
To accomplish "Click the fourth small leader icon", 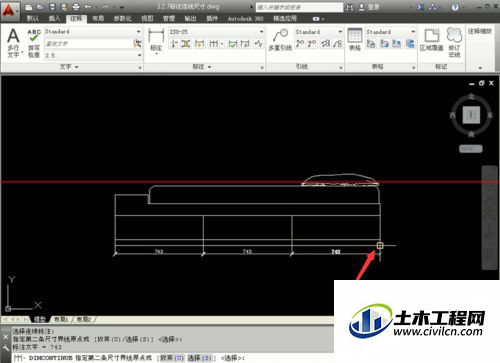I will tap(338, 44).
